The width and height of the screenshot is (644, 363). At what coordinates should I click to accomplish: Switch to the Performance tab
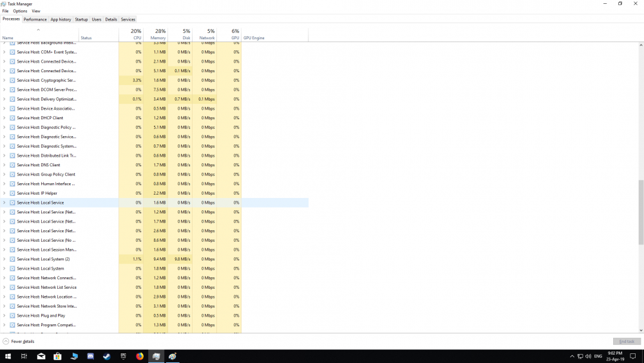35,19
